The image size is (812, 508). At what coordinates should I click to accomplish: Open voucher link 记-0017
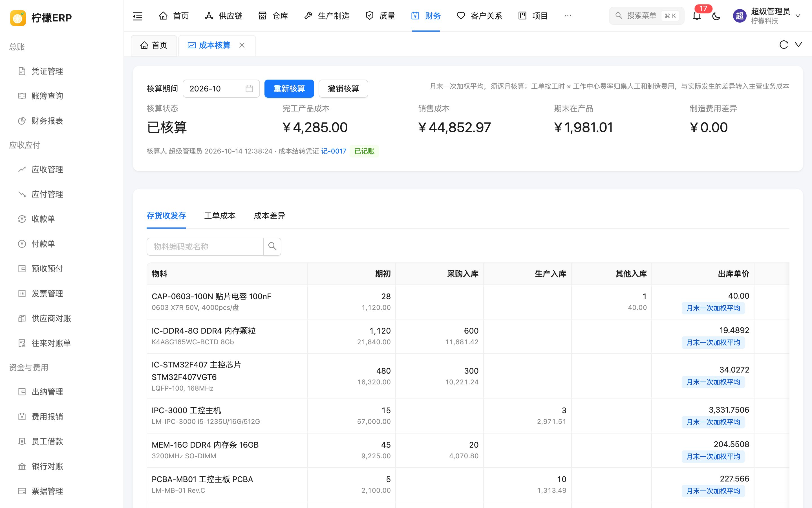click(334, 151)
